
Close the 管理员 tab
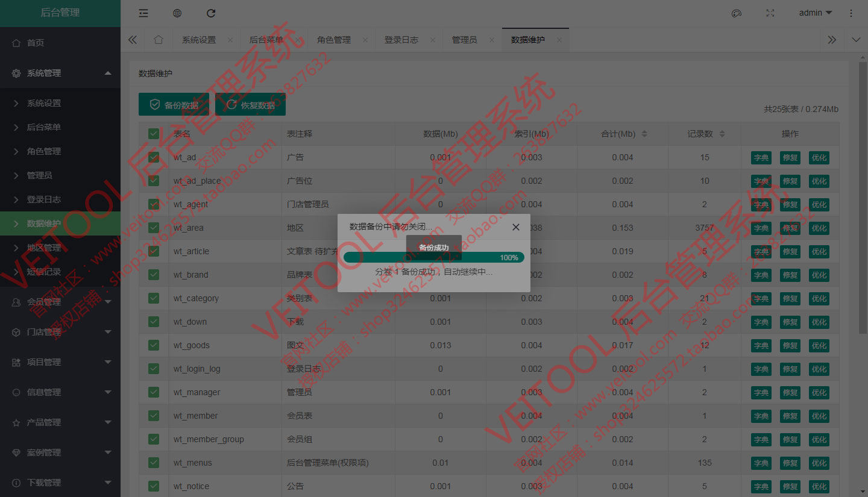click(492, 40)
